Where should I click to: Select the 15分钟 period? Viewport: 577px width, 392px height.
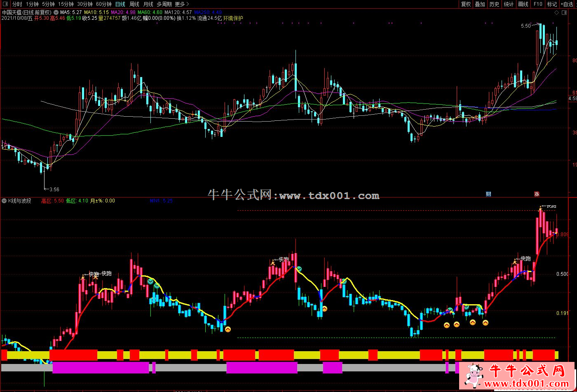click(x=66, y=4)
